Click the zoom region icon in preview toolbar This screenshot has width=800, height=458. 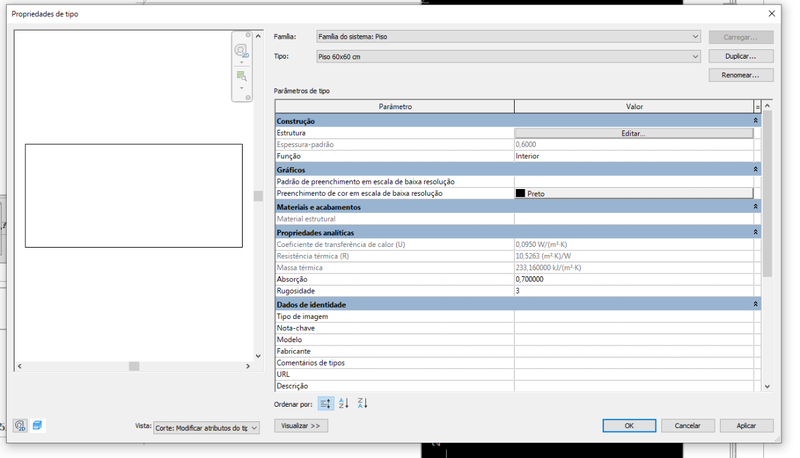(x=241, y=76)
